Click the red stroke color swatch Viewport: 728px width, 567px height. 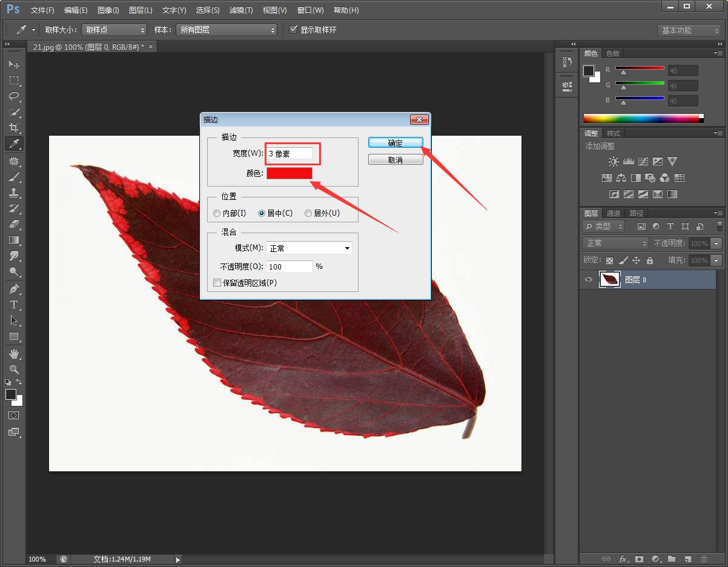click(x=290, y=173)
